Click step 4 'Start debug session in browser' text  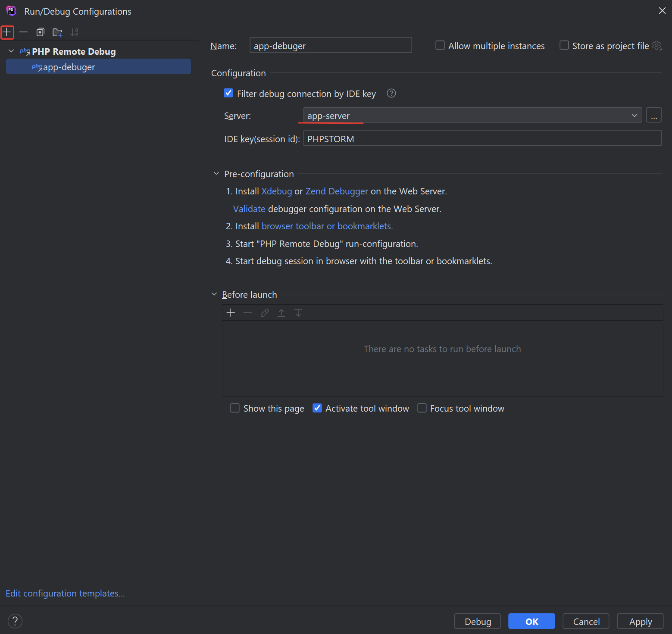(359, 261)
